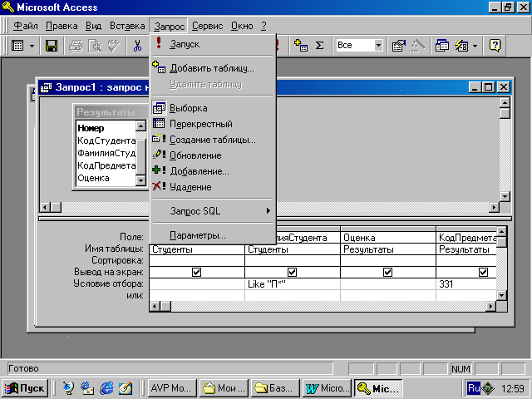
Task: Open the Вид menu
Action: [x=93, y=26]
